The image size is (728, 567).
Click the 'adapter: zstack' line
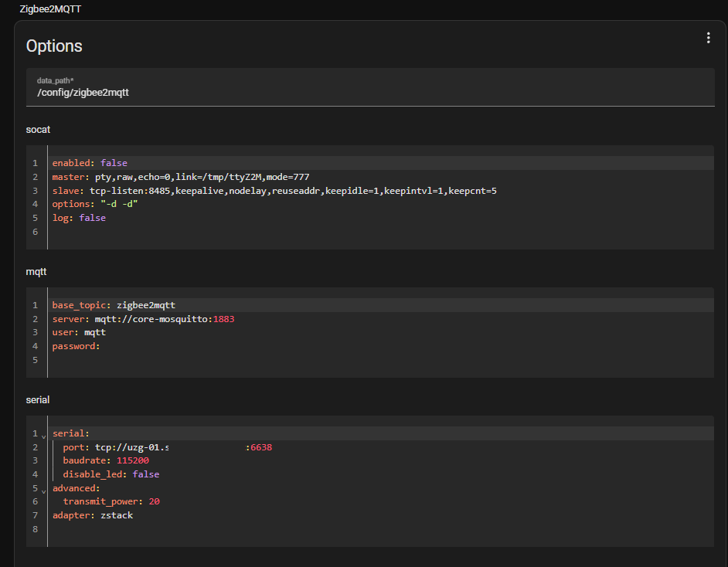381,515
